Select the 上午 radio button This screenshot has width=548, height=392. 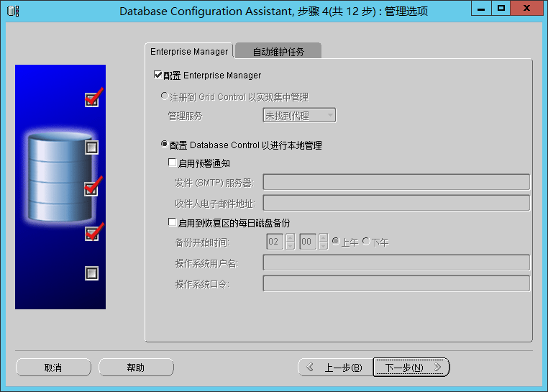[336, 241]
